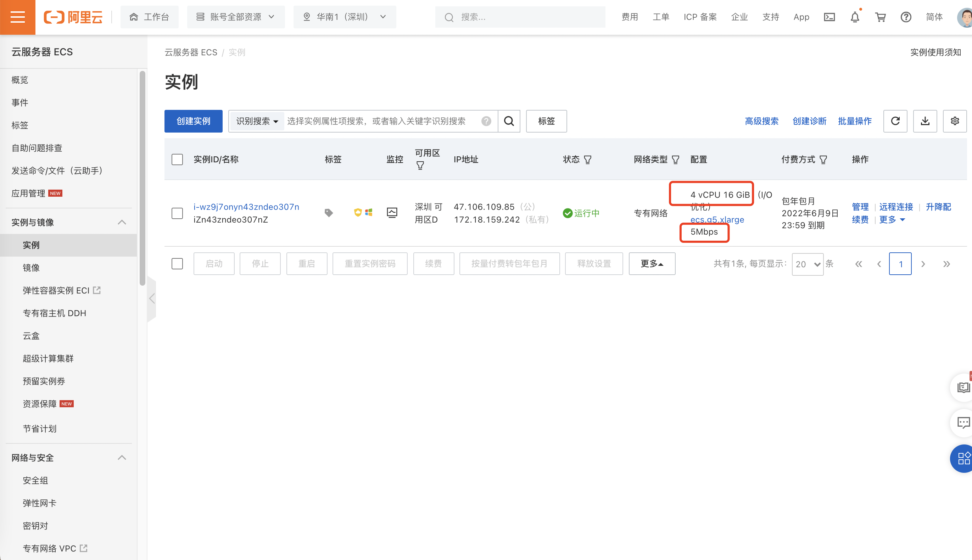Select the checkbox for instance i-wz9j7onyn43zndeo307n
Screen dimensions: 972x560
(x=177, y=213)
